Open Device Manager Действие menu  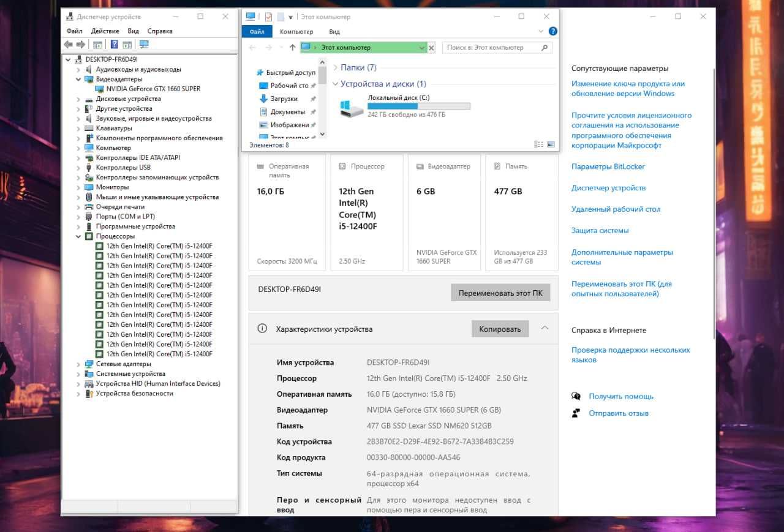105,31
